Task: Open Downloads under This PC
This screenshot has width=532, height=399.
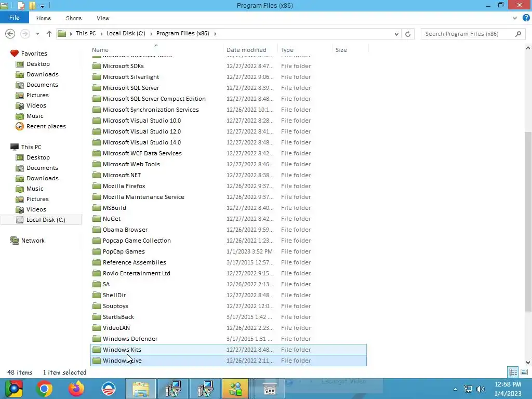Action: [x=43, y=178]
